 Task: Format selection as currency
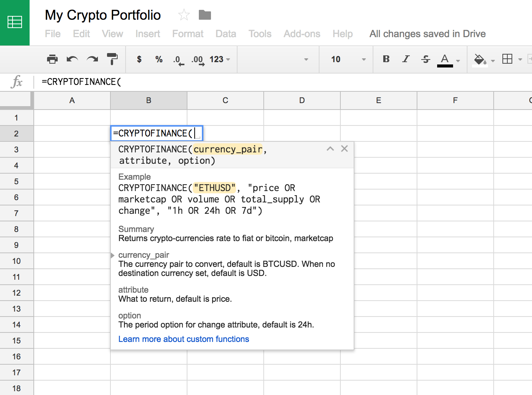pyautogui.click(x=139, y=59)
